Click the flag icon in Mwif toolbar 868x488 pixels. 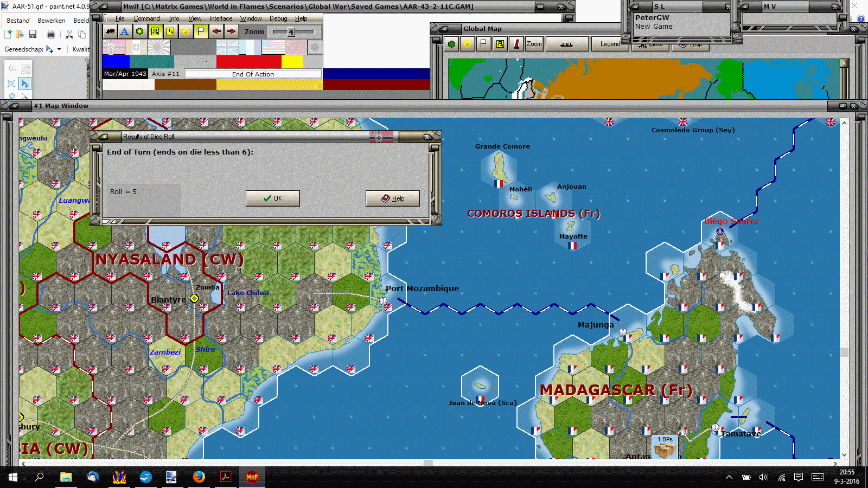point(201,31)
